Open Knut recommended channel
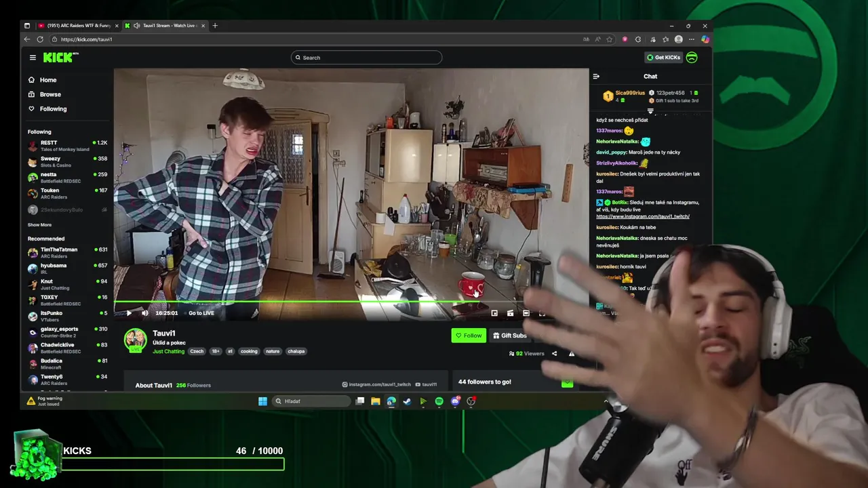Viewport: 868px width, 488px height. coord(68,284)
